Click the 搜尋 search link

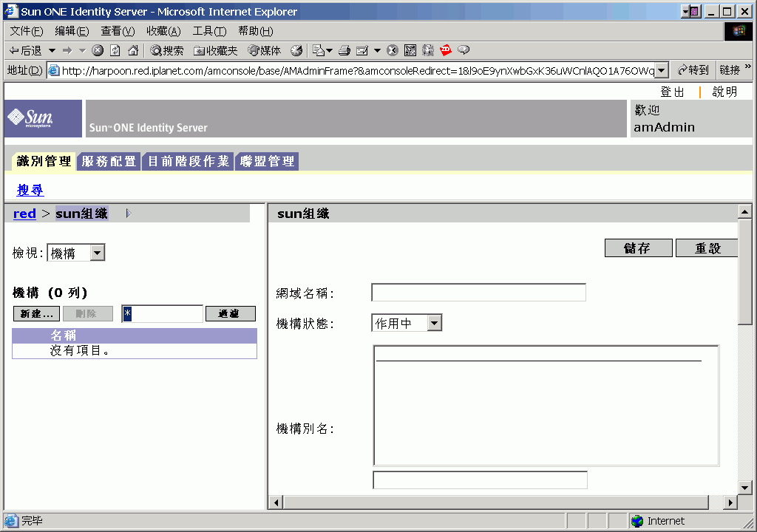(x=30, y=190)
